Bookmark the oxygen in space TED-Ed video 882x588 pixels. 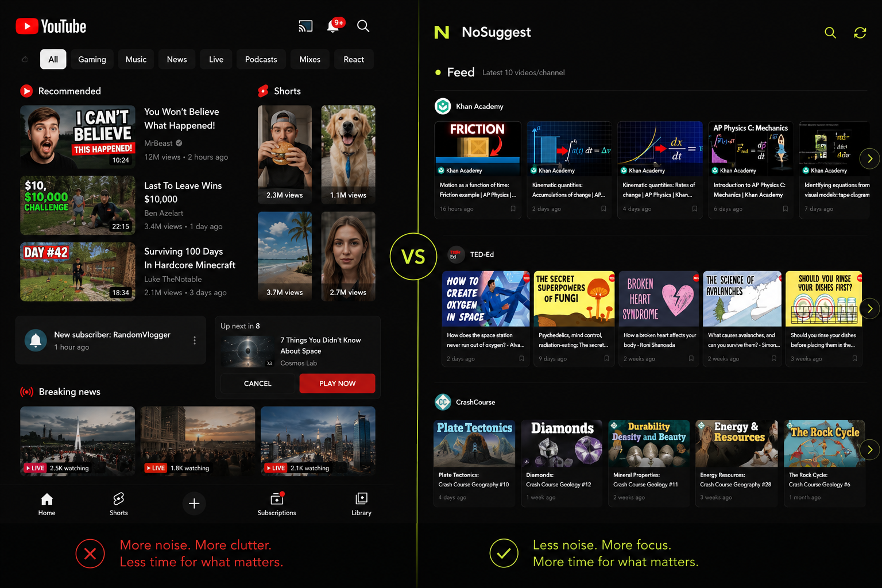(521, 359)
